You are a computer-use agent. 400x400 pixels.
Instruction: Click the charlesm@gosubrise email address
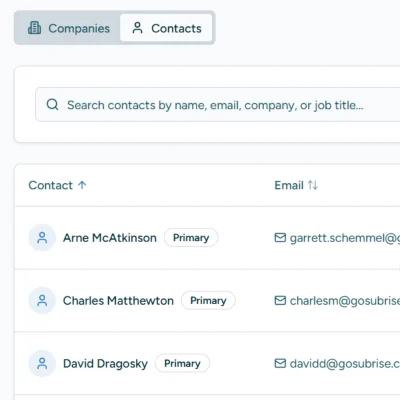click(x=345, y=301)
